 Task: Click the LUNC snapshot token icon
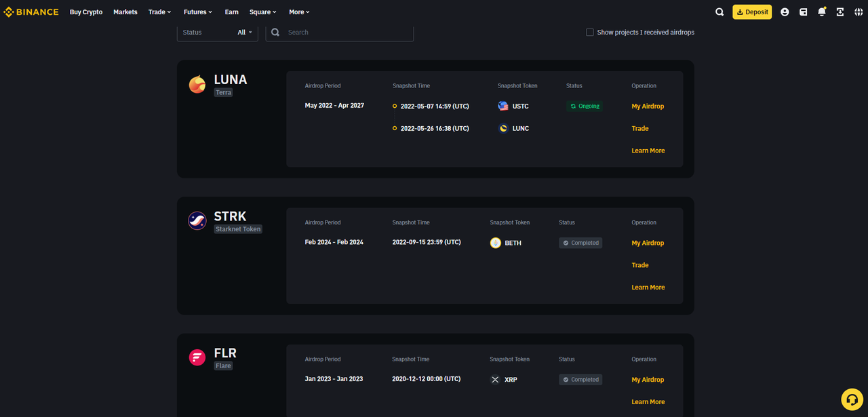(x=503, y=128)
